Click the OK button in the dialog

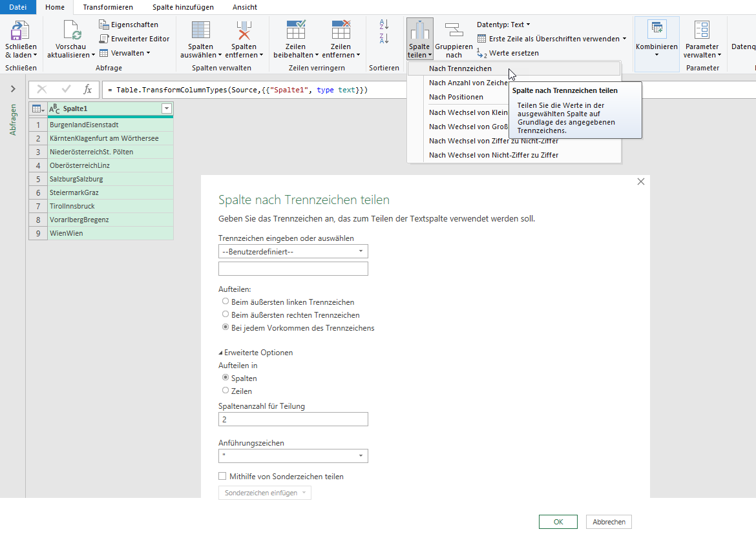click(x=558, y=521)
